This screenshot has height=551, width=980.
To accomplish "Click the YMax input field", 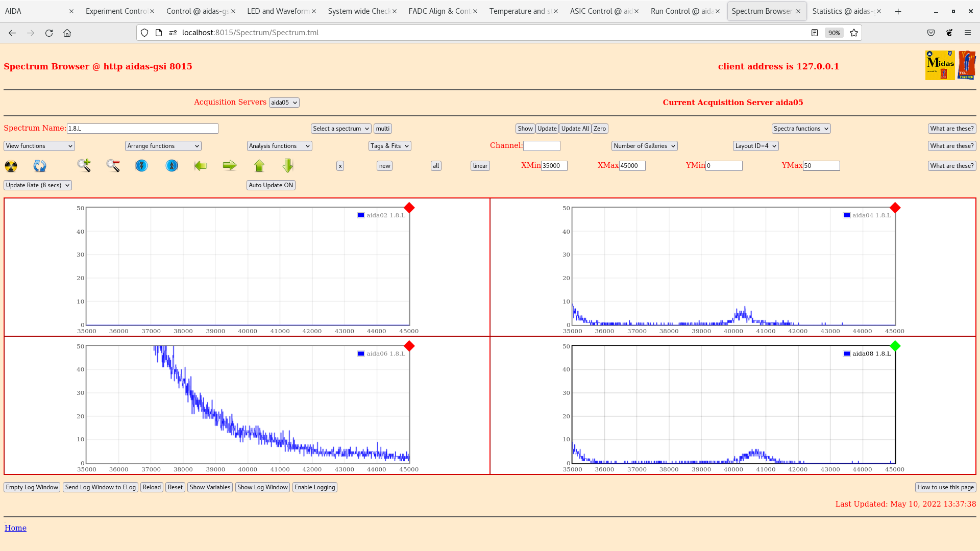I will (x=821, y=166).
